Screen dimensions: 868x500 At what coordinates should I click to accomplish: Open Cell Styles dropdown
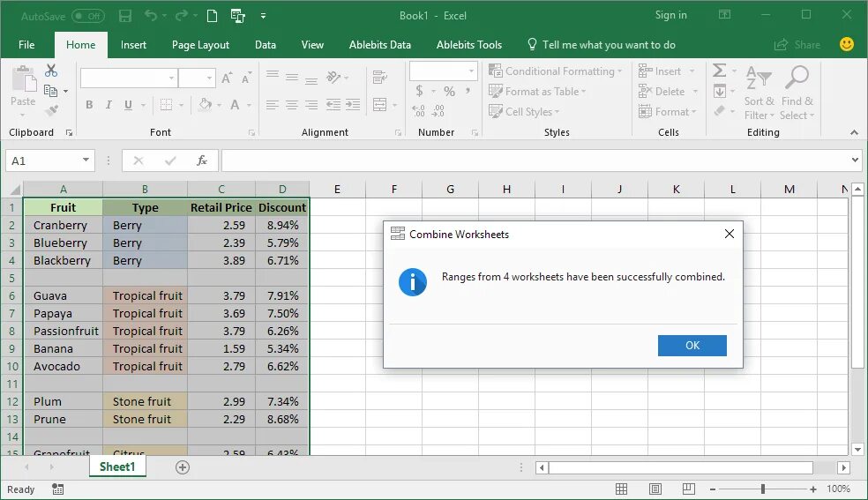(x=524, y=112)
